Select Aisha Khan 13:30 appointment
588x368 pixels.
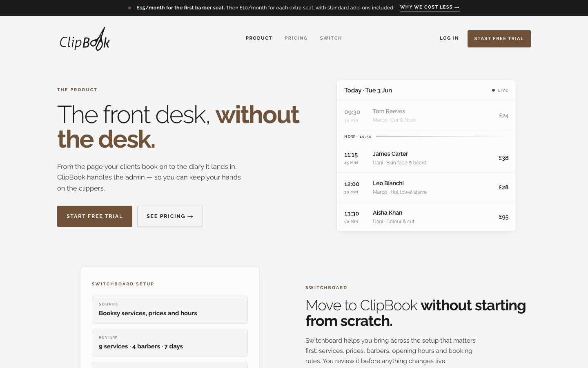[x=426, y=217]
